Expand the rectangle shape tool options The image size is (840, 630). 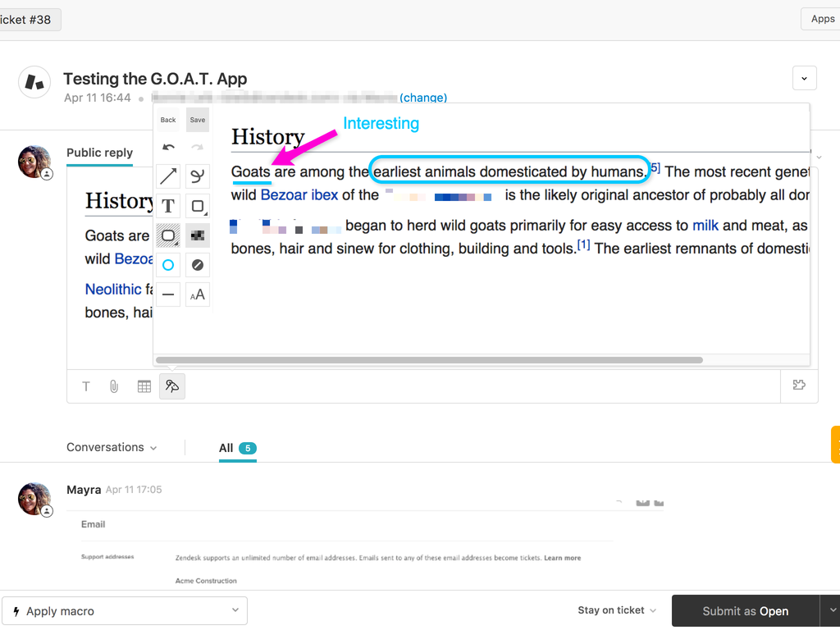197,206
